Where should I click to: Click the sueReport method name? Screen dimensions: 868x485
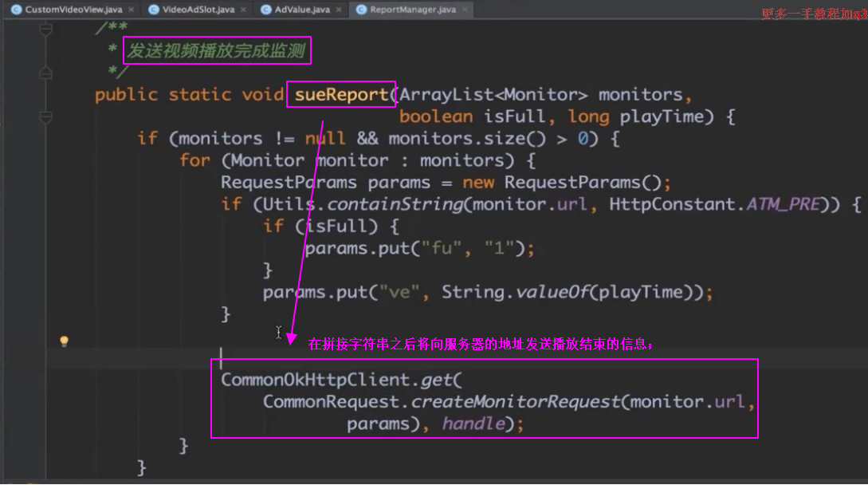pyautogui.click(x=340, y=95)
